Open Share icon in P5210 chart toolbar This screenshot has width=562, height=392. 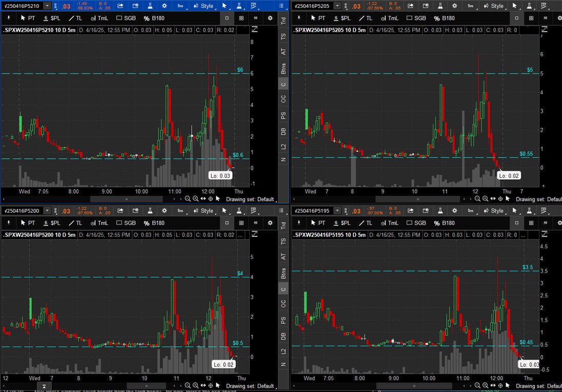(x=121, y=6)
